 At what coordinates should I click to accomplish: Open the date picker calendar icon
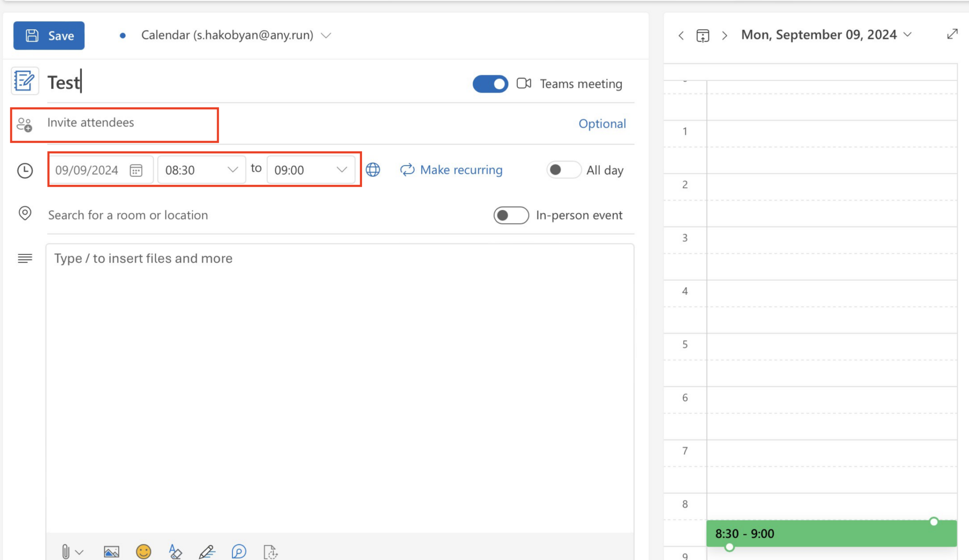(x=136, y=170)
